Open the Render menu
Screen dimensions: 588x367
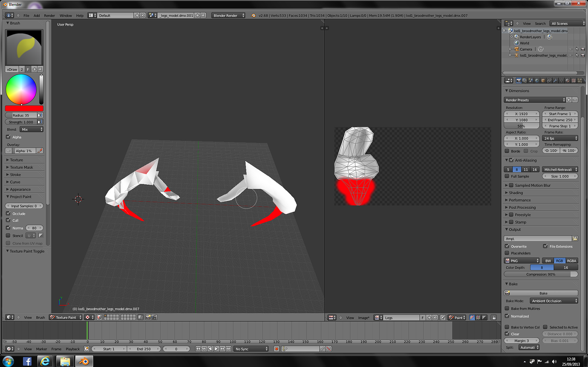pyautogui.click(x=49, y=15)
